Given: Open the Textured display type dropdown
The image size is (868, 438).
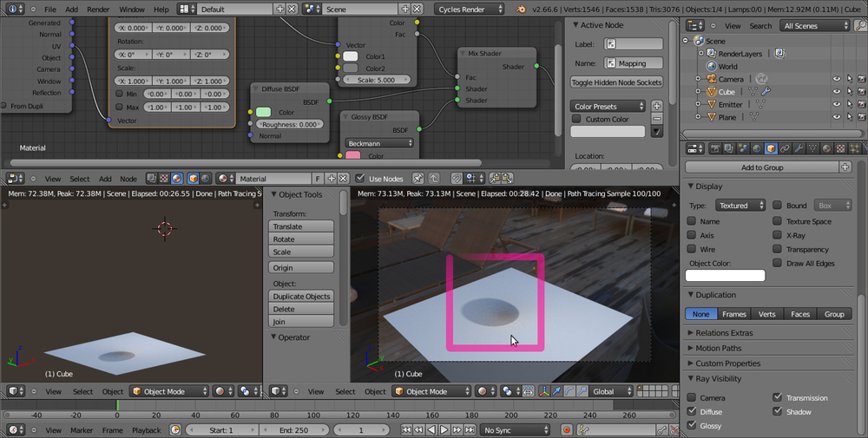Looking at the screenshot, I should point(740,206).
